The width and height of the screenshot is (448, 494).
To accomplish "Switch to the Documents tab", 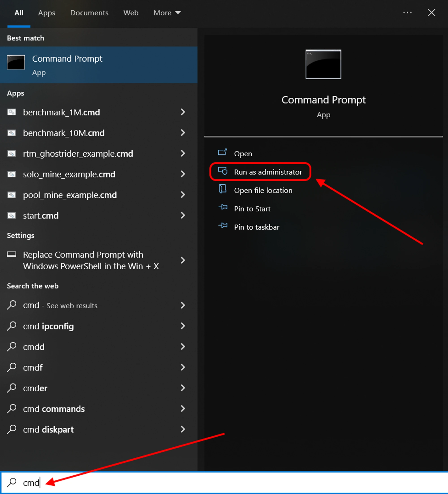I will pos(89,13).
